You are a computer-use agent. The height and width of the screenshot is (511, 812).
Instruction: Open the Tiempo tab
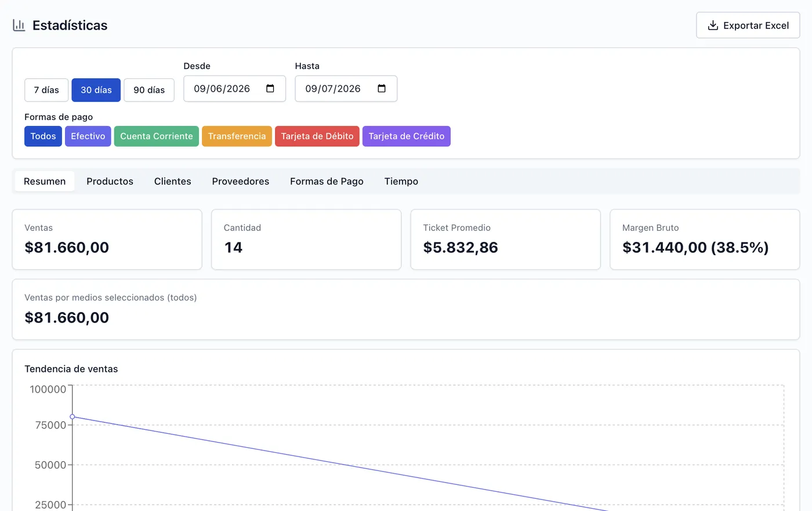(x=401, y=182)
